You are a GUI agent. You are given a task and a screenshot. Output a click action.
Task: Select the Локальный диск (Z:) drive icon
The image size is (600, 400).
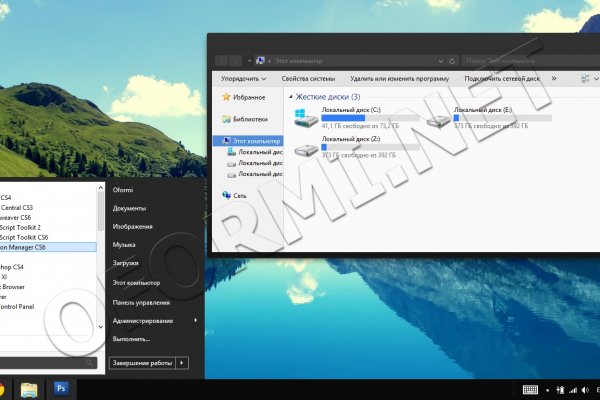click(306, 152)
